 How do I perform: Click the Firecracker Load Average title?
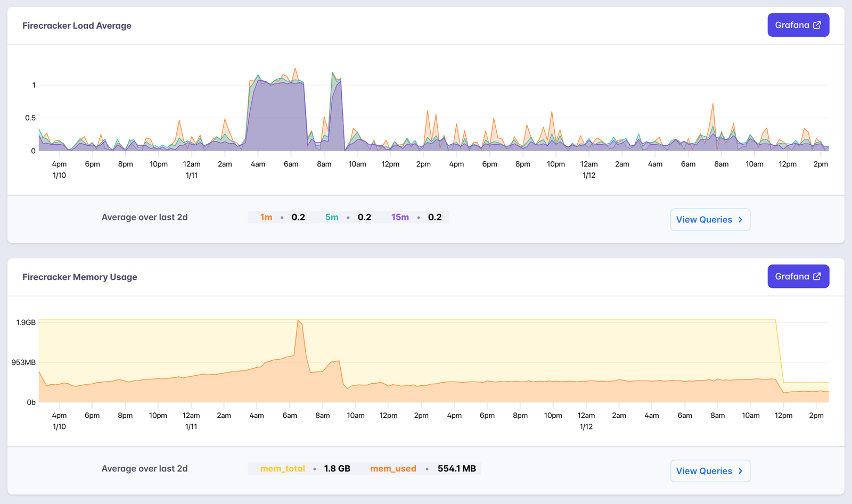77,26
